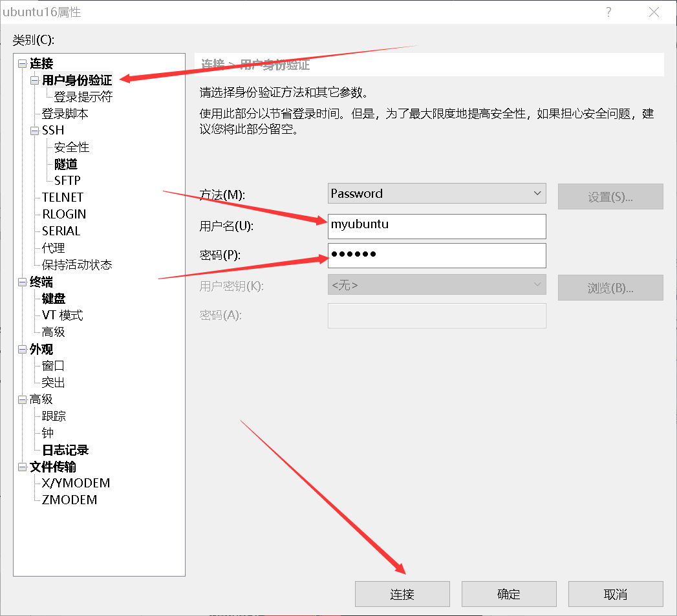Viewport: 677px width, 616px height.
Task: Click the 连接 (Connect) button
Action: (402, 593)
